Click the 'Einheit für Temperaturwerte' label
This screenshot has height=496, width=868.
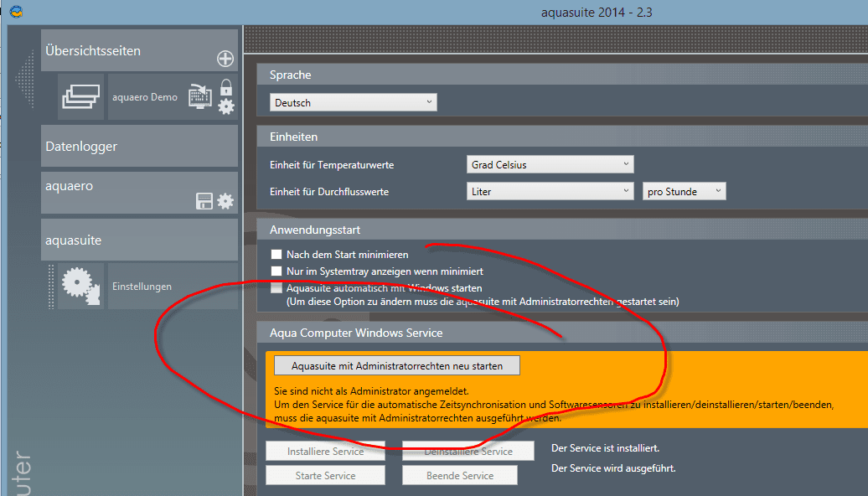pos(332,165)
